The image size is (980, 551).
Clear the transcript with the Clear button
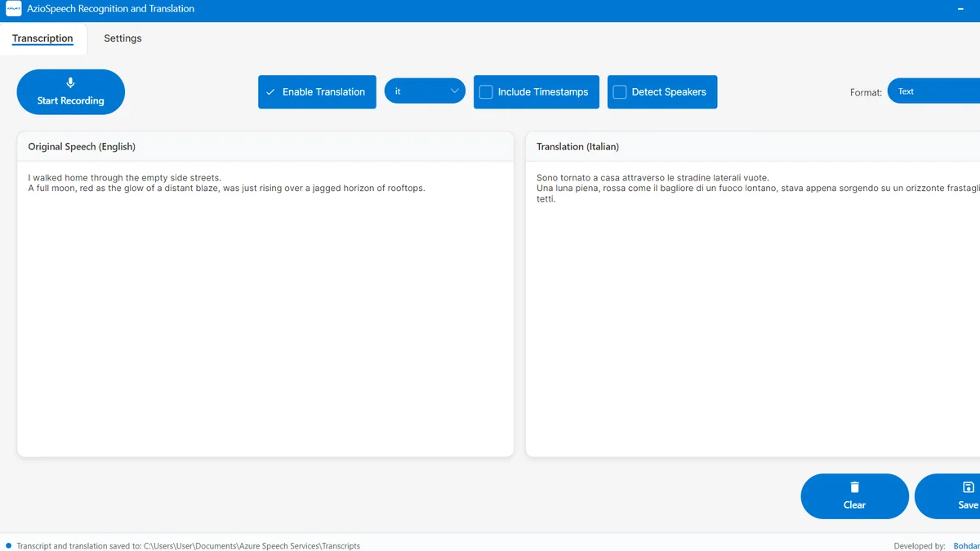click(854, 496)
